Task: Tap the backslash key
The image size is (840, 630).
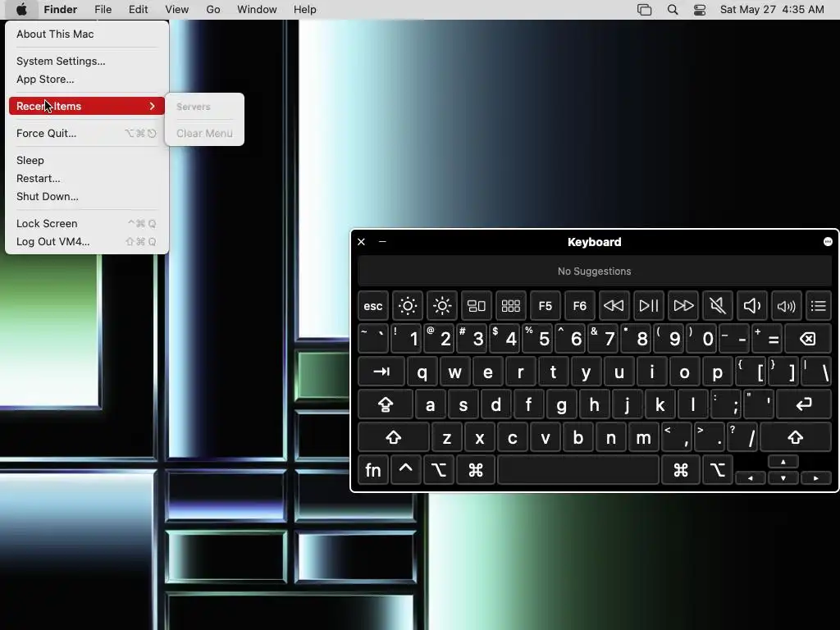Action: click(817, 372)
